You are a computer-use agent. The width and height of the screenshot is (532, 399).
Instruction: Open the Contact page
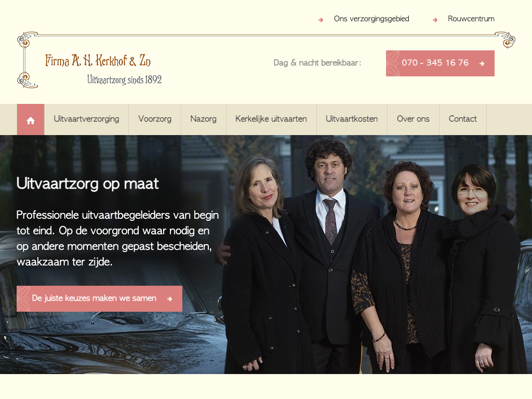[x=463, y=119]
